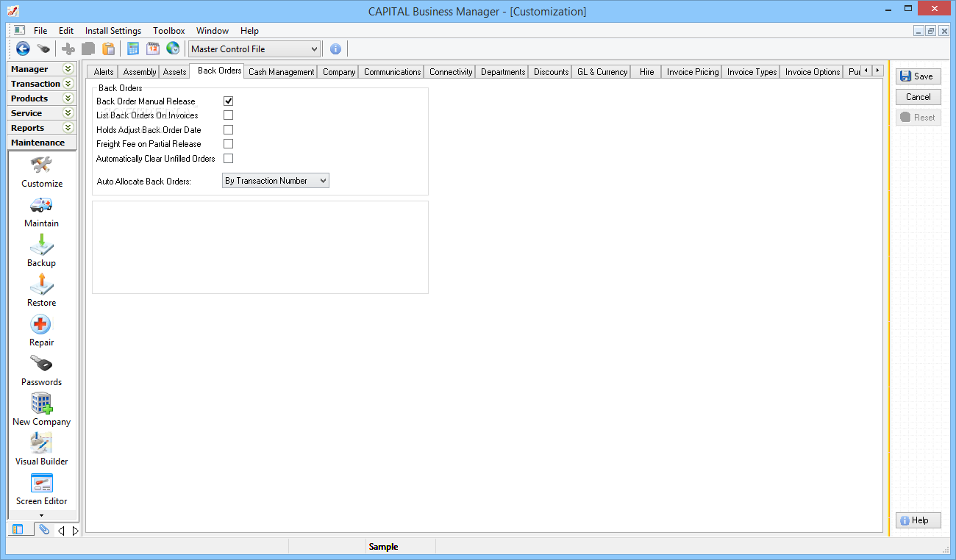Click the panel view icon at sidebar bottom
956x560 pixels.
point(19,530)
